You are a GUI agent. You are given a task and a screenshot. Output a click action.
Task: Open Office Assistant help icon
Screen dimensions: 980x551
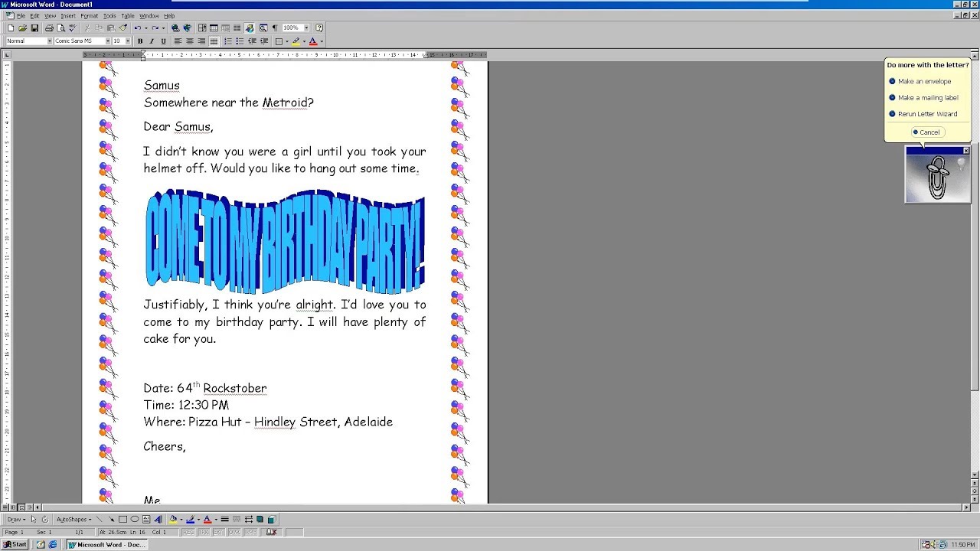pyautogui.click(x=319, y=28)
